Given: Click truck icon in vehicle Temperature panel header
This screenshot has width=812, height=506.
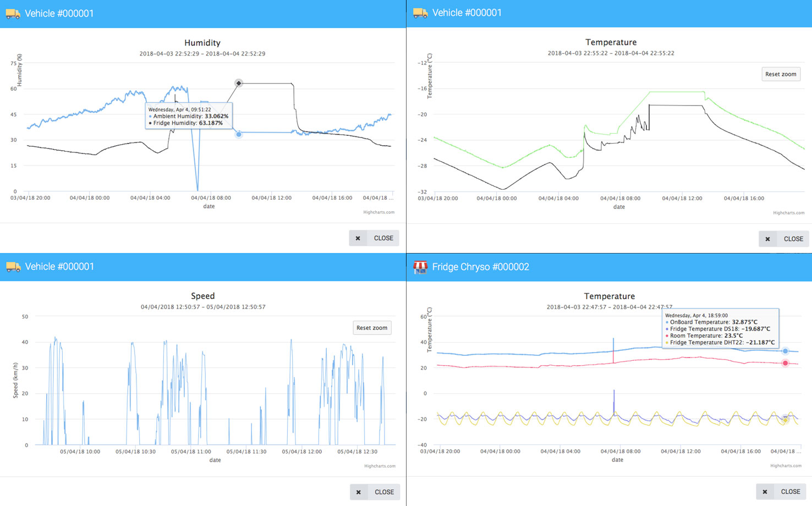Looking at the screenshot, I should 420,13.
